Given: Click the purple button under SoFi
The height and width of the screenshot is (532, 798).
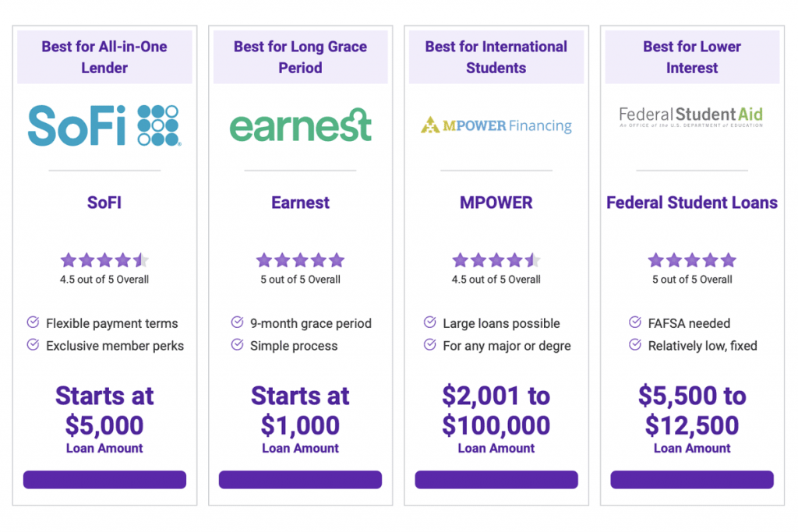Looking at the screenshot, I should (104, 480).
